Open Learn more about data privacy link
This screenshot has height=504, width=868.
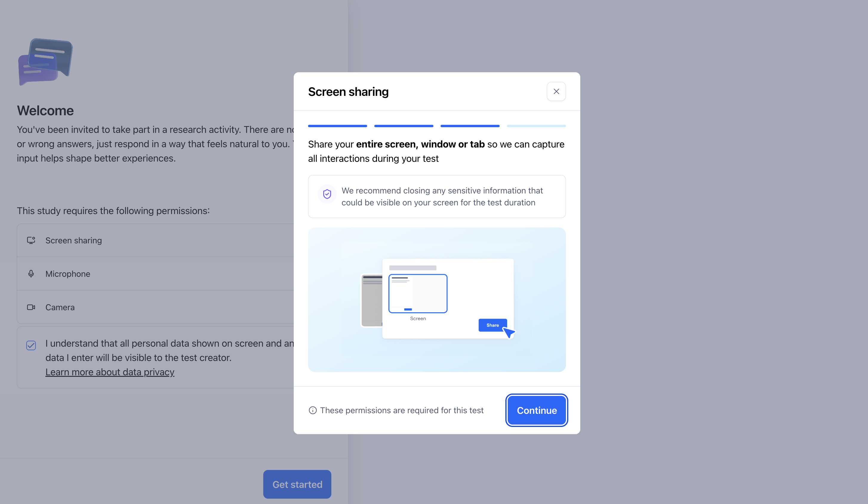[110, 372]
